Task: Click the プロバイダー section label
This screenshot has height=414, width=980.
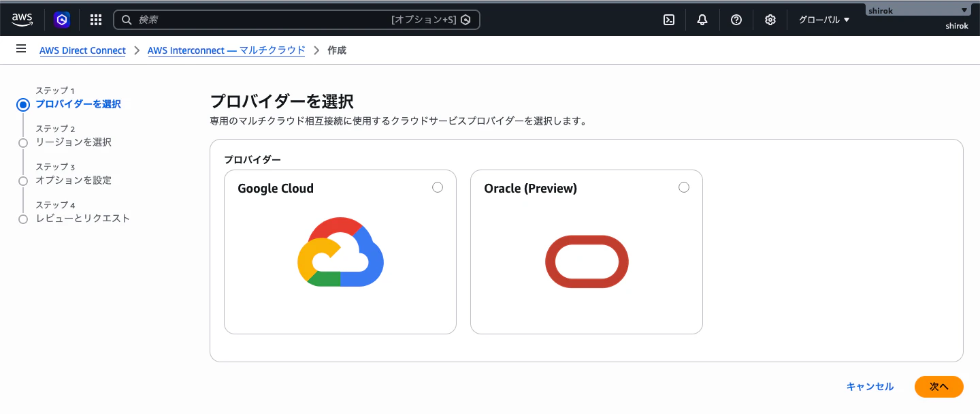Action: click(252, 159)
